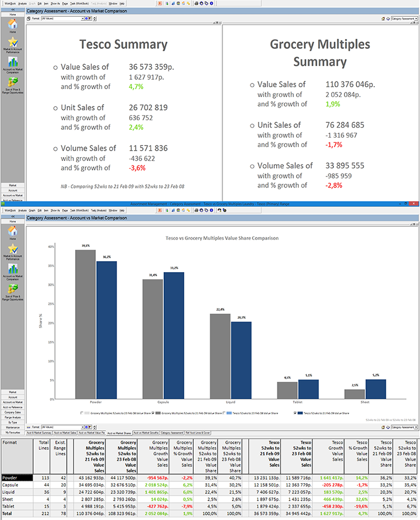Collapse the lower window sidebar with << button

[13, 216]
